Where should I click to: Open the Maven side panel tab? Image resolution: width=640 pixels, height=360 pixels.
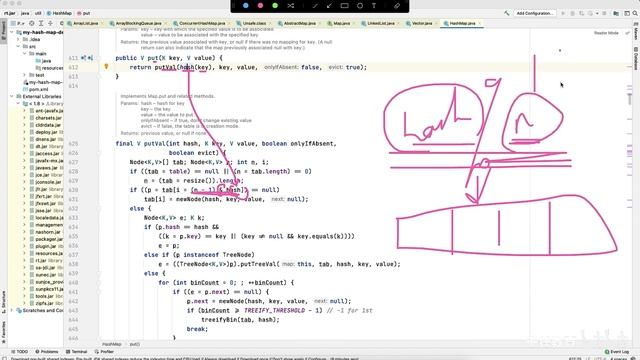(636, 31)
